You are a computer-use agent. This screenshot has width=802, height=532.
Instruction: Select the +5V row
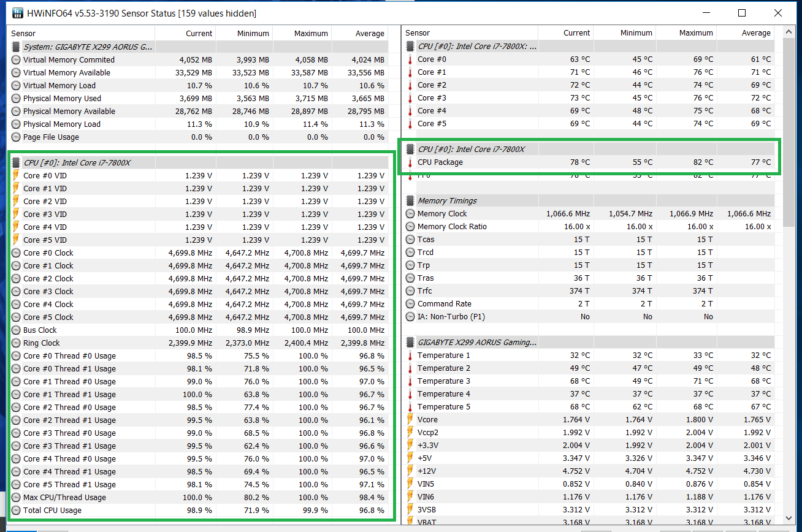[589, 458]
